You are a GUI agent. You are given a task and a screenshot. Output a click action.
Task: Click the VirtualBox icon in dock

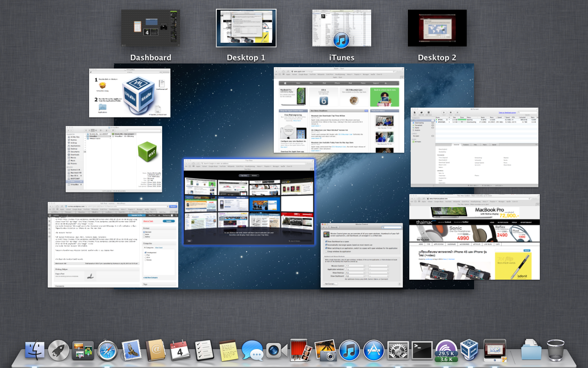[470, 351]
